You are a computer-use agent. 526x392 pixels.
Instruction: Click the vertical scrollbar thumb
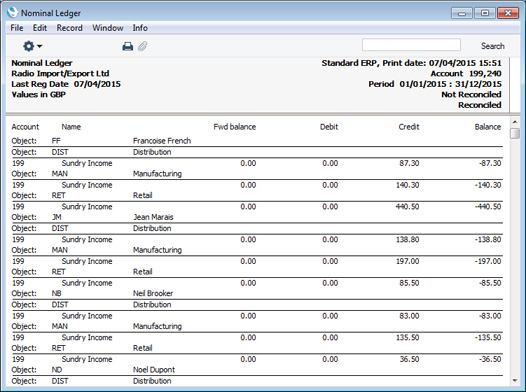tap(515, 133)
